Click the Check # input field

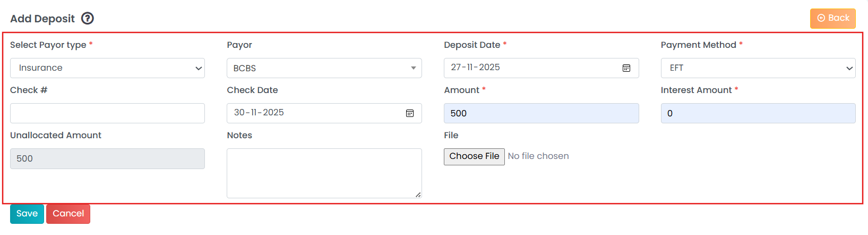tap(107, 113)
